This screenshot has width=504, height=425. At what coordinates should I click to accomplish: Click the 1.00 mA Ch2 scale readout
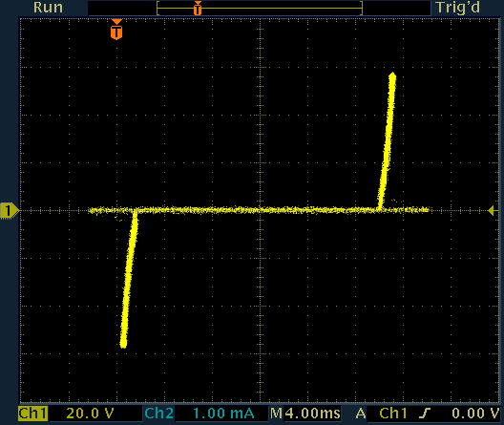[223, 414]
